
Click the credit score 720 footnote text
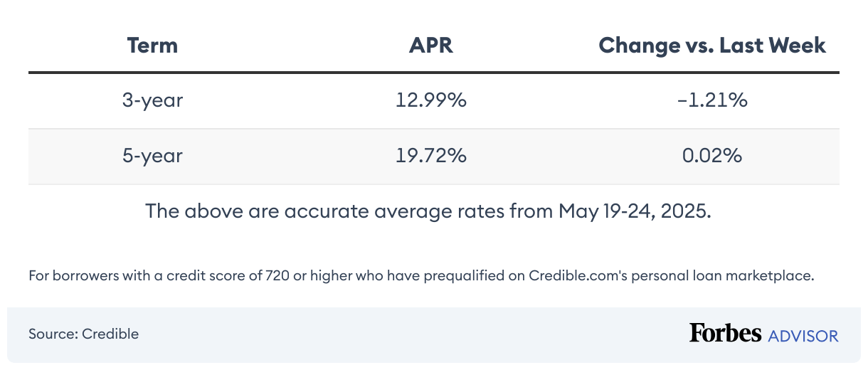235,276
